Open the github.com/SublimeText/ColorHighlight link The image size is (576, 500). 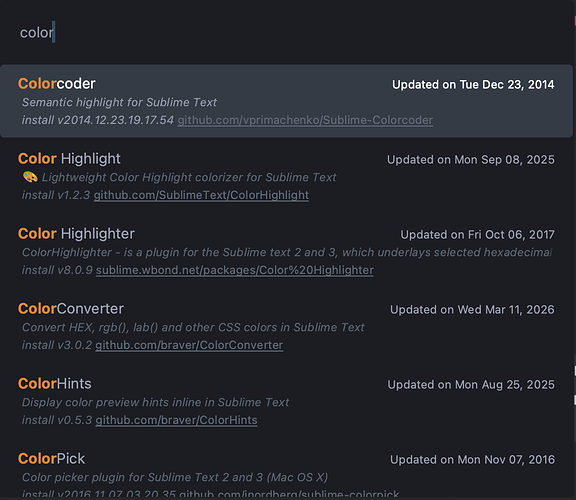coord(201,195)
